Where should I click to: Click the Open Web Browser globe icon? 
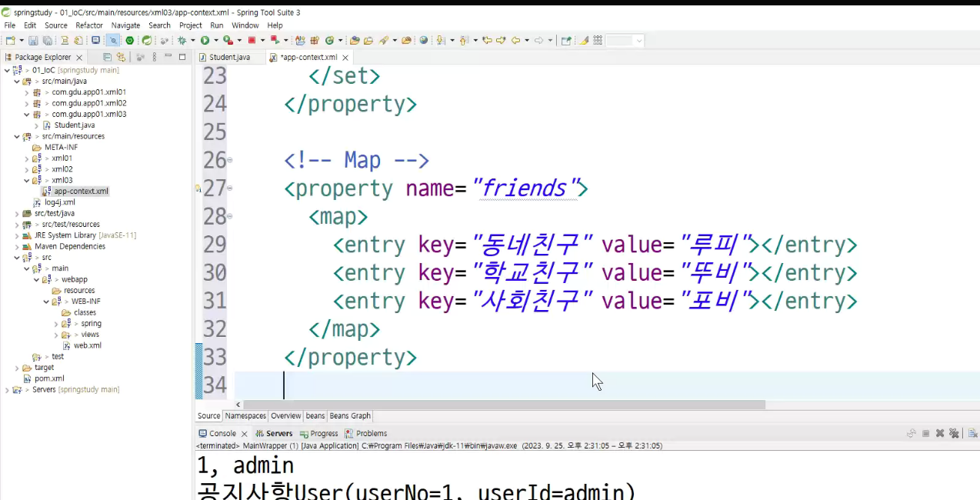coord(424,40)
